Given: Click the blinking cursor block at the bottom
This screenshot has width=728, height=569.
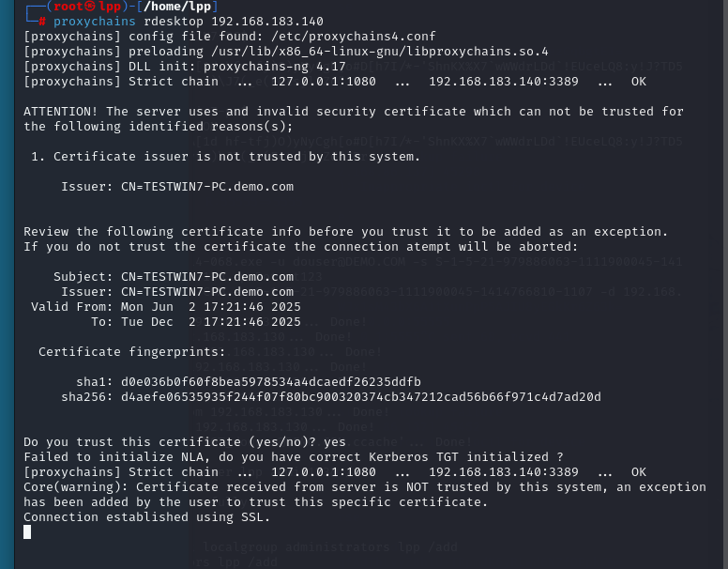Looking at the screenshot, I should (27, 531).
